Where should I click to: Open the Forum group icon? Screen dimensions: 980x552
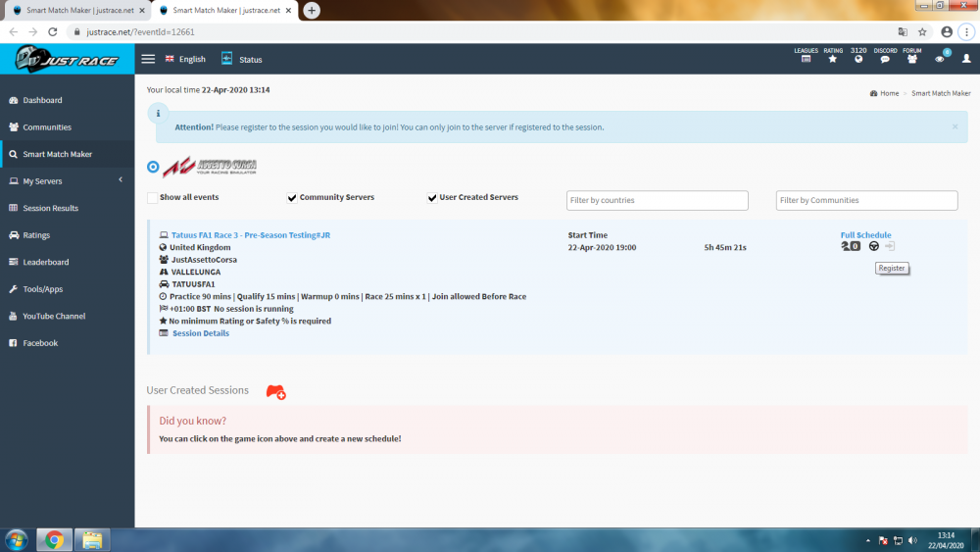click(911, 59)
